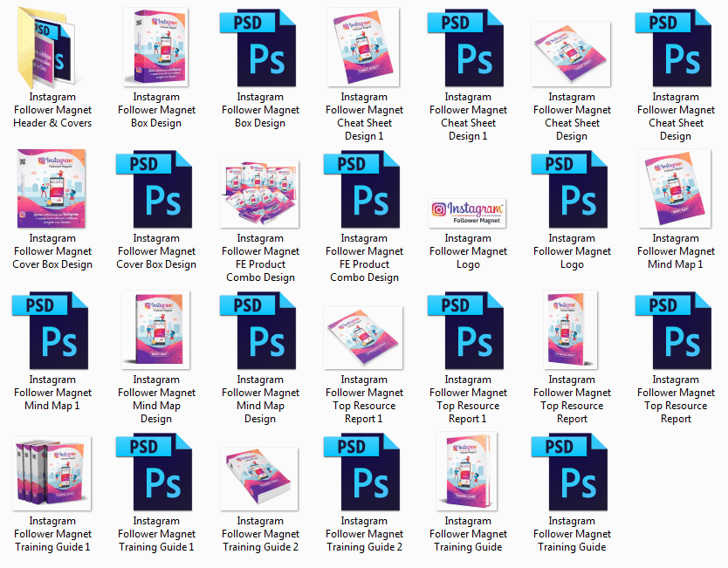Select Top Resource Report 1 image preview

click(x=363, y=338)
